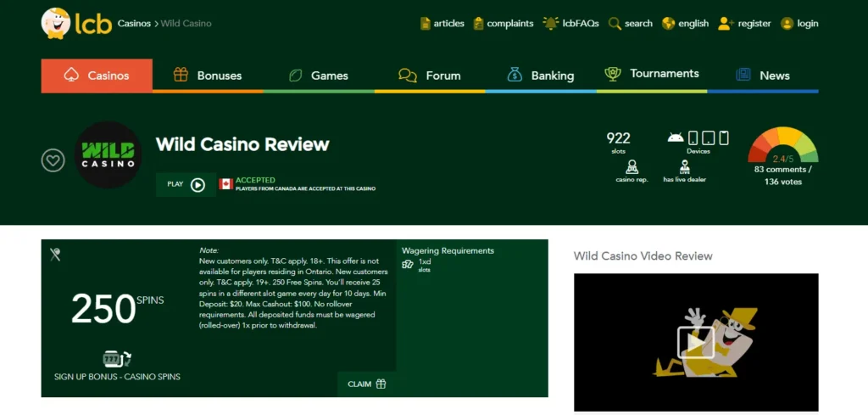This screenshot has height=415, width=868.
Task: Select the News tab
Action: (x=763, y=76)
